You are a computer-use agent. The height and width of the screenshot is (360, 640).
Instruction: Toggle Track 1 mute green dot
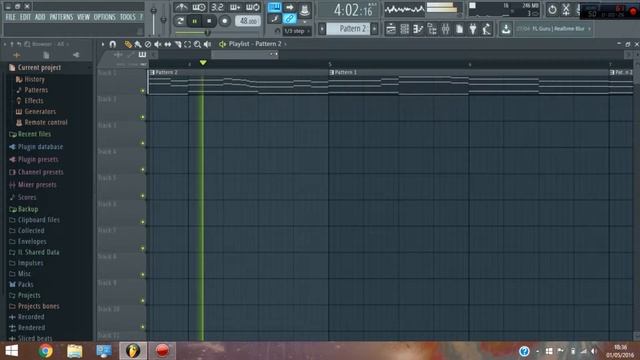pyautogui.click(x=143, y=91)
